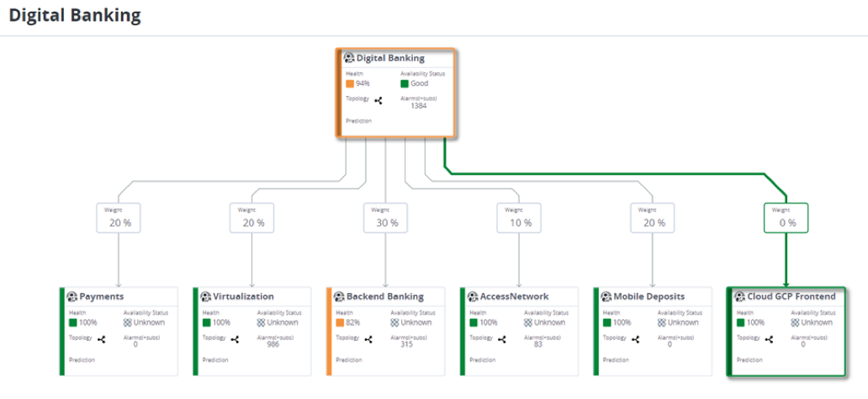The width and height of the screenshot is (868, 399).
Task: Click Digital Banking orange health swatch
Action: click(350, 83)
